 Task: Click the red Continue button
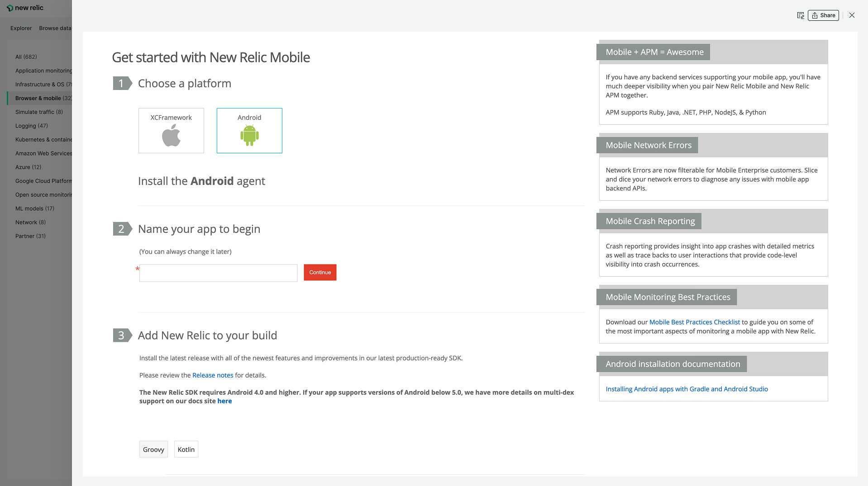(320, 272)
